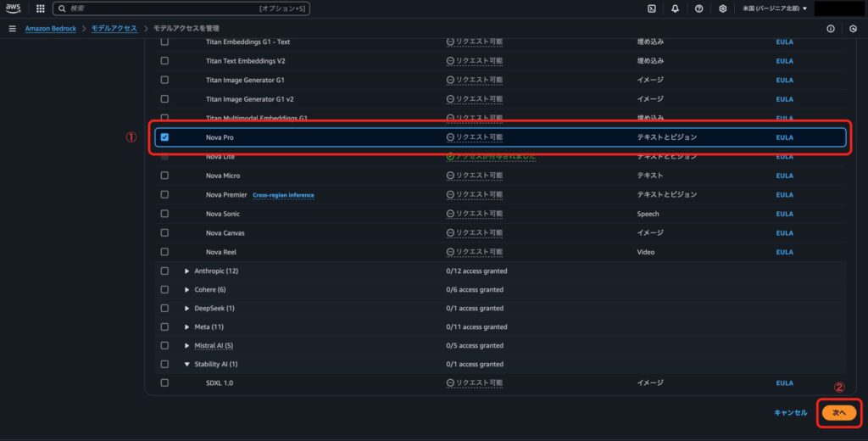Click the Titan Image Generator G1 v2 name
Viewport: 868px width, 441px height.
pos(250,99)
